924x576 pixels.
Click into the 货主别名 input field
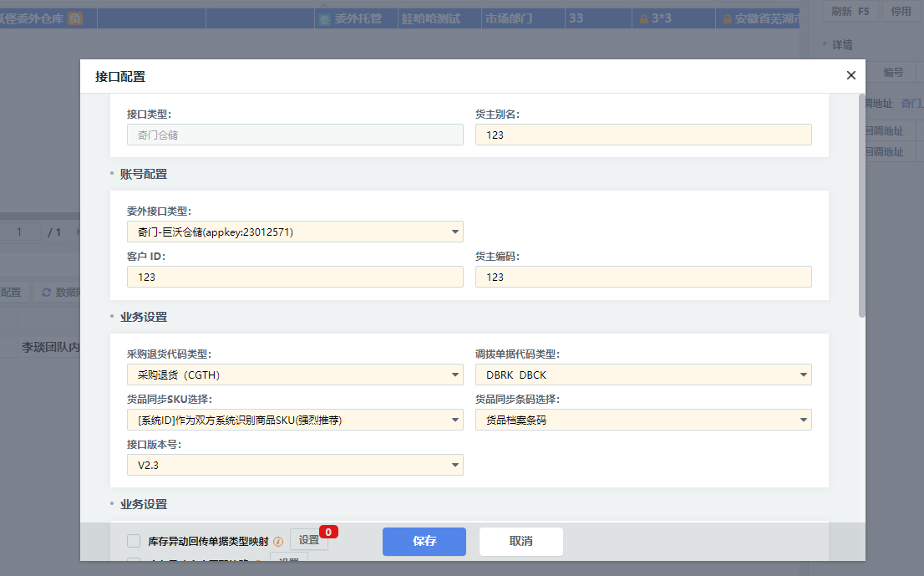(x=642, y=135)
